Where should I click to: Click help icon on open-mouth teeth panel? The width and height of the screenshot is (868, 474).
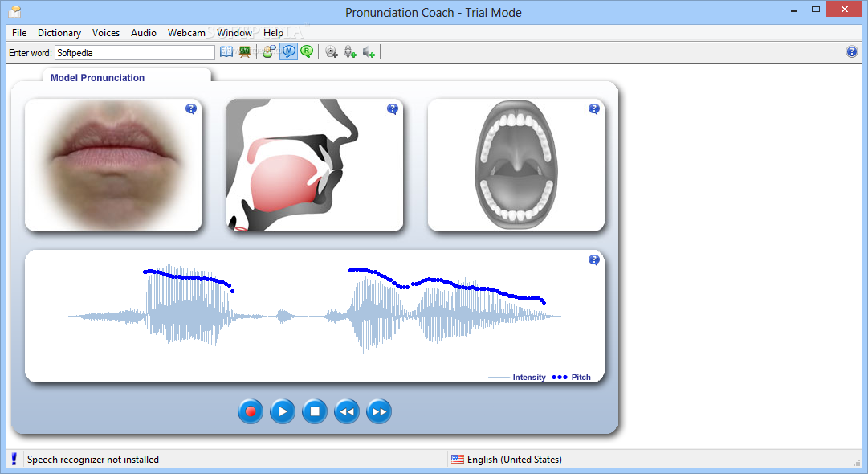click(x=594, y=109)
